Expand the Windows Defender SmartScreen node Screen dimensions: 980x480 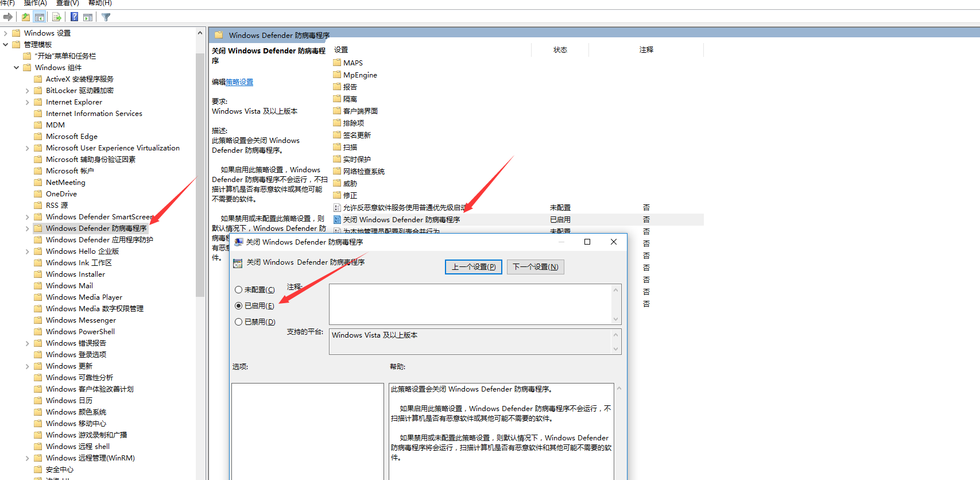click(28, 217)
